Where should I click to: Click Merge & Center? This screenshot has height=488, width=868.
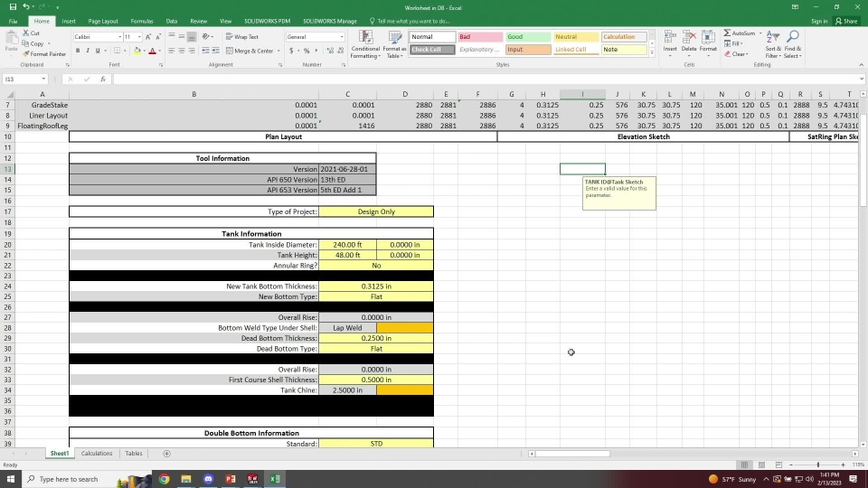pyautogui.click(x=250, y=51)
